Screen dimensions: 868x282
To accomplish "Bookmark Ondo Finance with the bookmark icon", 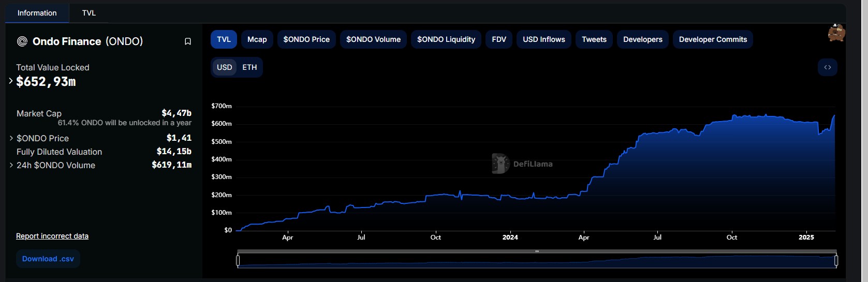I will click(x=188, y=41).
